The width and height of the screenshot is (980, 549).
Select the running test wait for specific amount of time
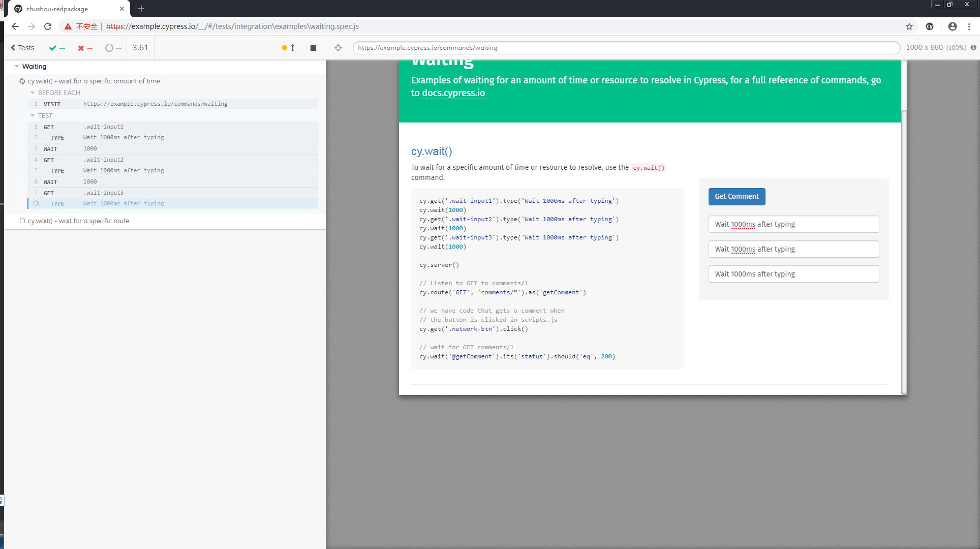click(94, 81)
